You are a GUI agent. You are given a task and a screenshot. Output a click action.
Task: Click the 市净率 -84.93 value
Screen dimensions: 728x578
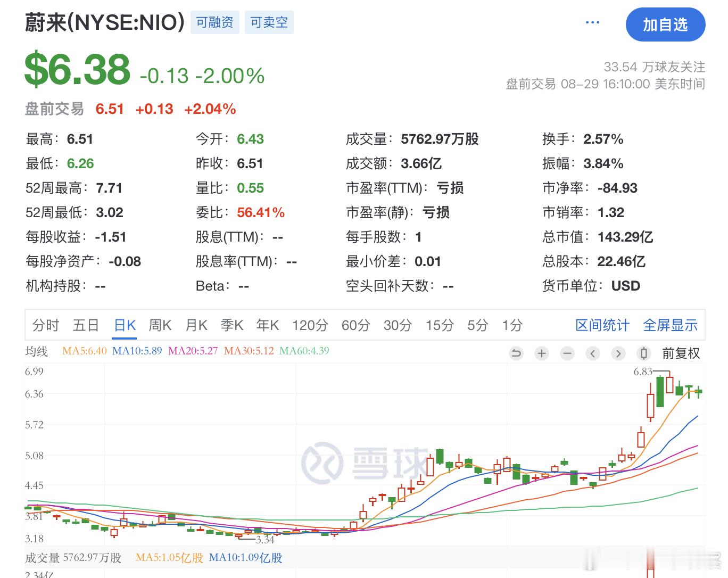point(617,188)
